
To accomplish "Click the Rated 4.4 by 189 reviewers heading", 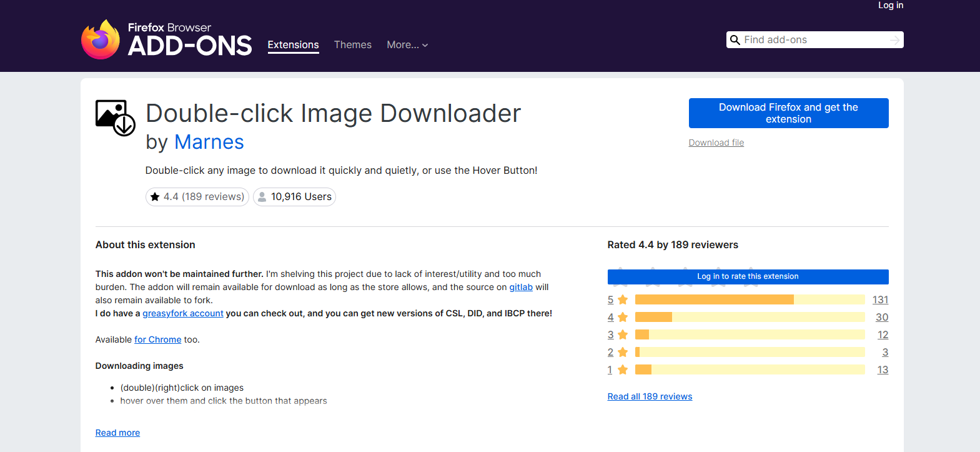I will pos(673,245).
